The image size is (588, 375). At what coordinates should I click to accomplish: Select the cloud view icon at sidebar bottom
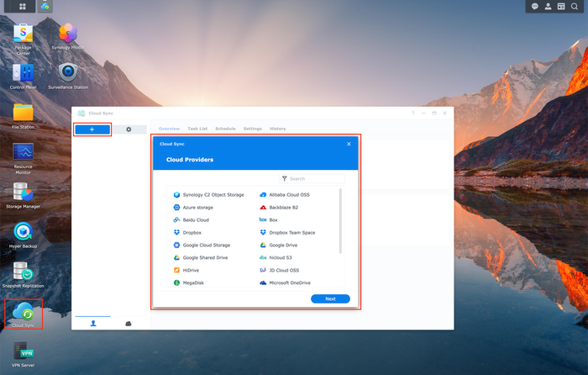point(129,323)
